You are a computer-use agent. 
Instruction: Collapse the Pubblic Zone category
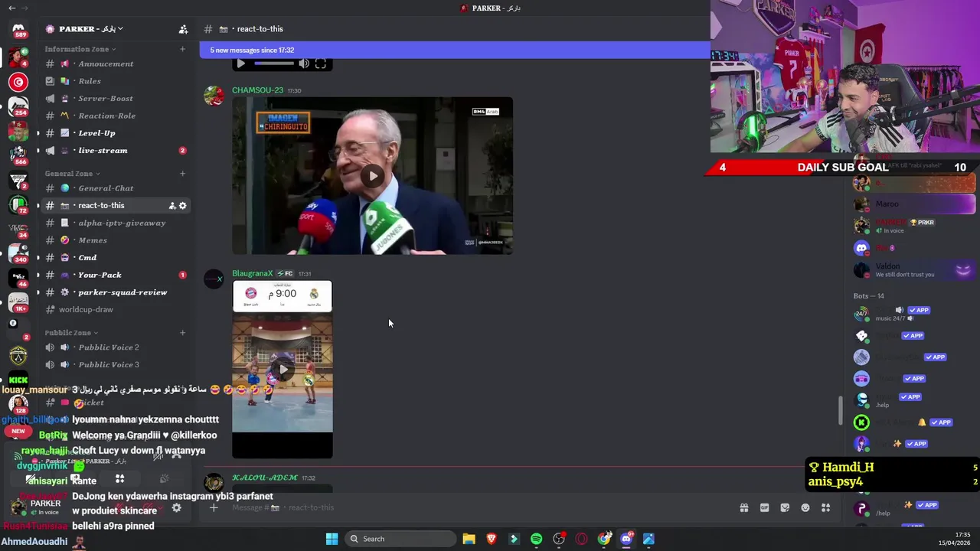coord(71,333)
